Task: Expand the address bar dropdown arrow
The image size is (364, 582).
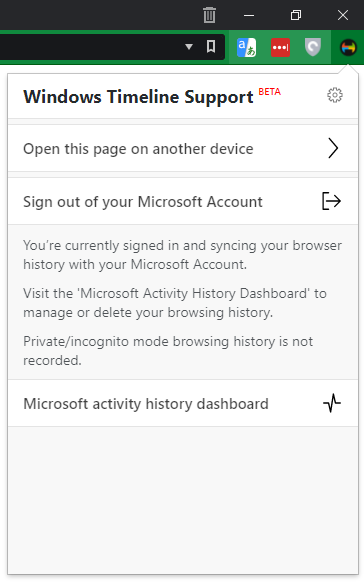Action: pos(189,47)
